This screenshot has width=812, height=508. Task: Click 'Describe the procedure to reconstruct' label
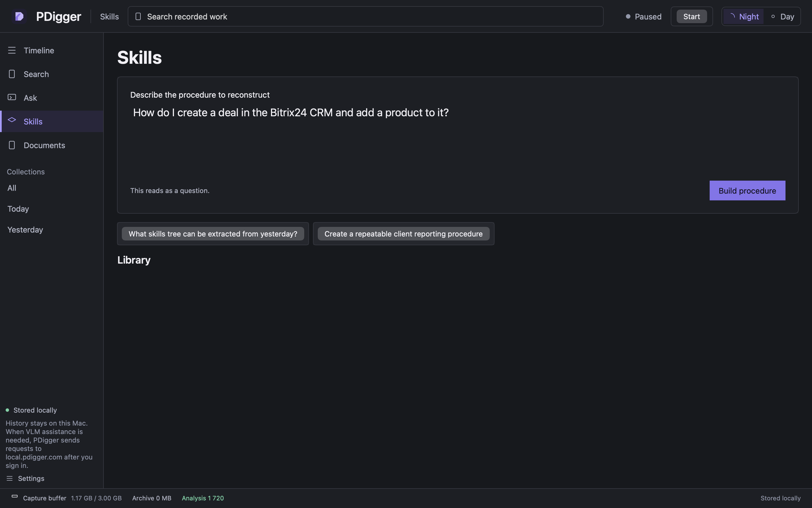(x=200, y=95)
